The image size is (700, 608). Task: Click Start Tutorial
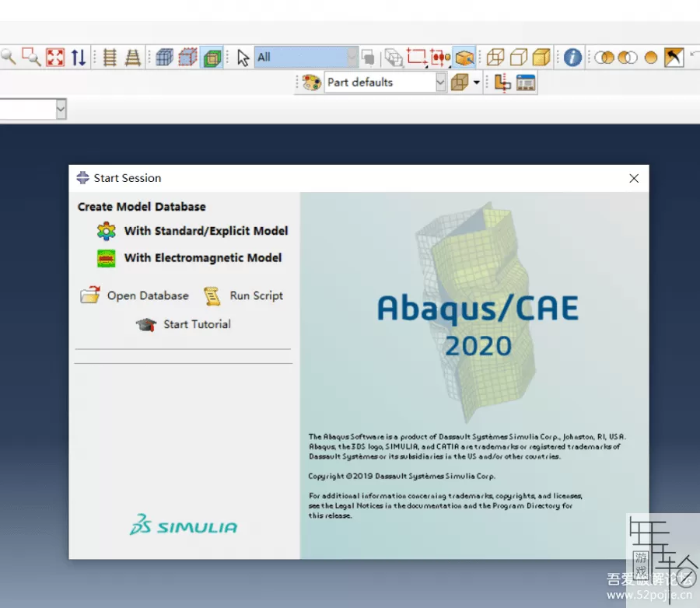(197, 324)
